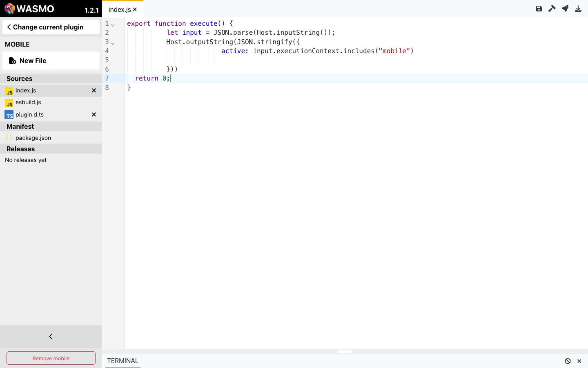Click Change current plugin button

(x=51, y=27)
